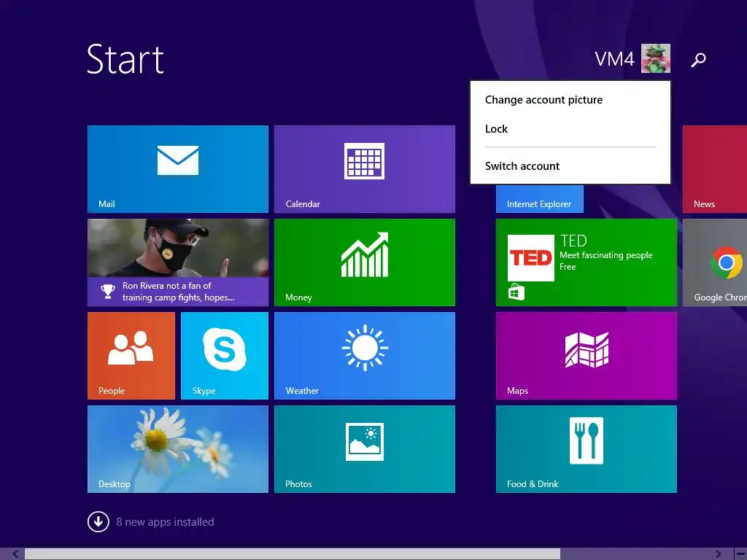747x560 pixels.
Task: Click the VM4 account picture
Action: [656, 58]
